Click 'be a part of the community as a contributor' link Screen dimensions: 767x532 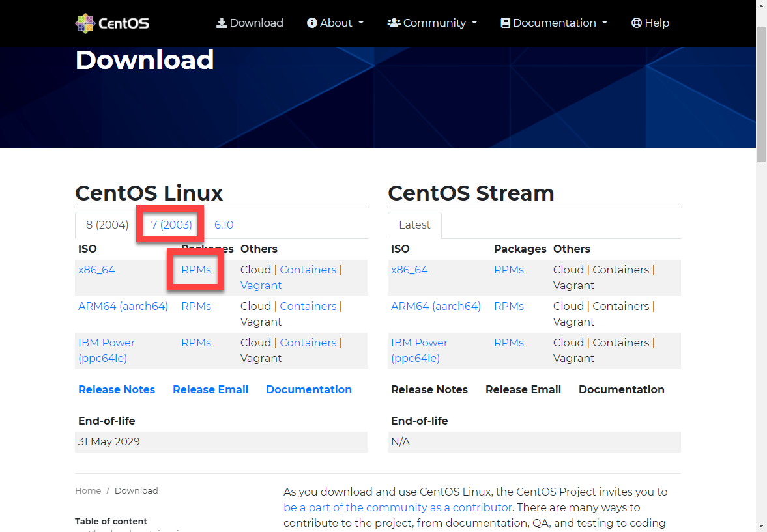(x=398, y=507)
